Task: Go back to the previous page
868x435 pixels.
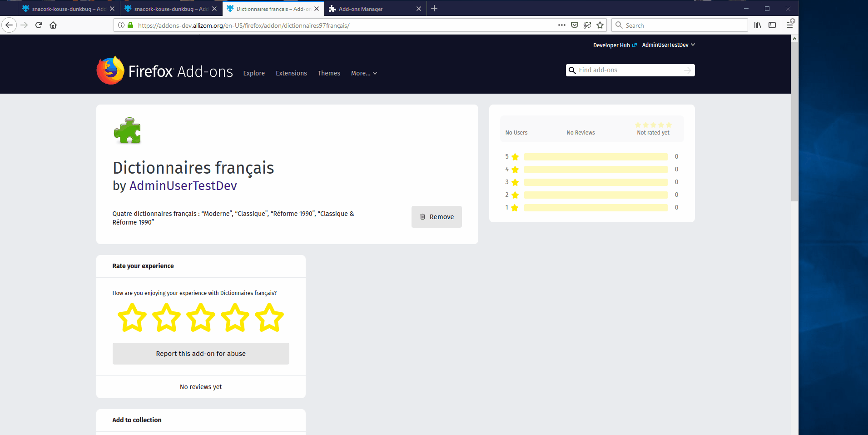Action: click(9, 25)
